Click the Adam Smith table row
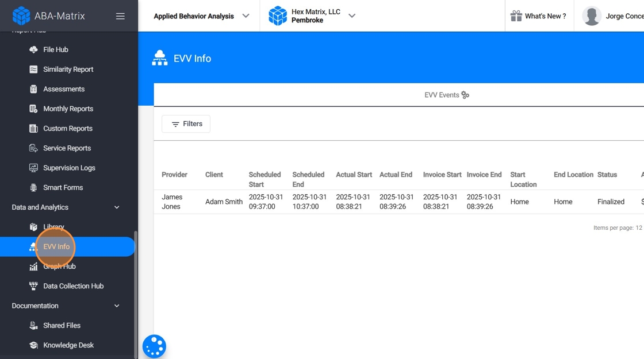644x359 pixels. pyautogui.click(x=224, y=202)
